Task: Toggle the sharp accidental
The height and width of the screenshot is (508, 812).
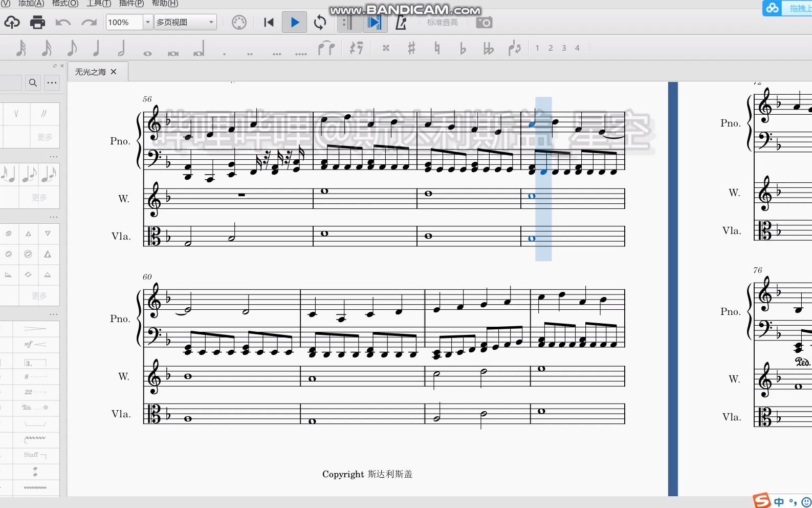Action: pyautogui.click(x=411, y=48)
